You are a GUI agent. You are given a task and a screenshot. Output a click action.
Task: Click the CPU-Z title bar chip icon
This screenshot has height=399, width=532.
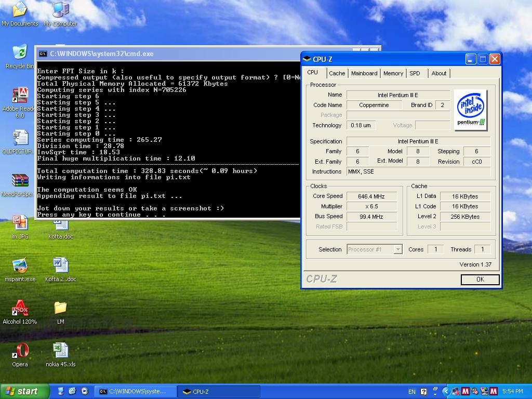pyautogui.click(x=307, y=59)
